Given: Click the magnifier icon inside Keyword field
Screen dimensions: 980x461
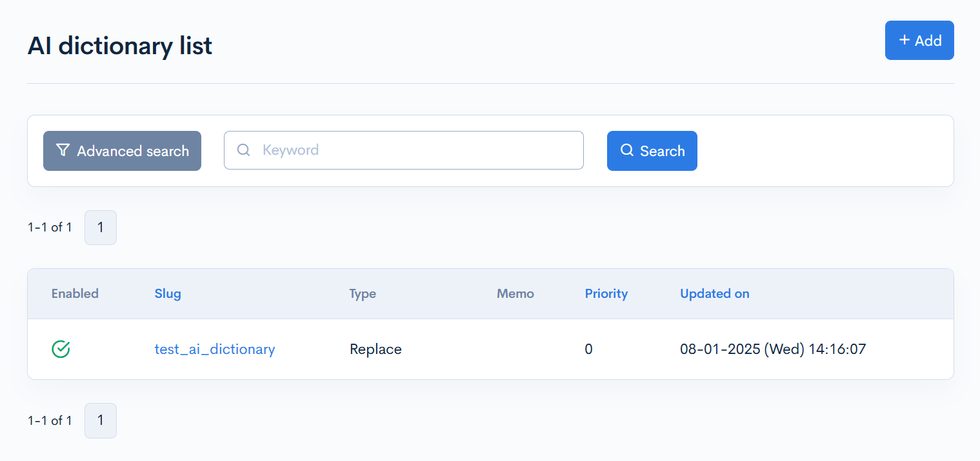Looking at the screenshot, I should click(244, 150).
